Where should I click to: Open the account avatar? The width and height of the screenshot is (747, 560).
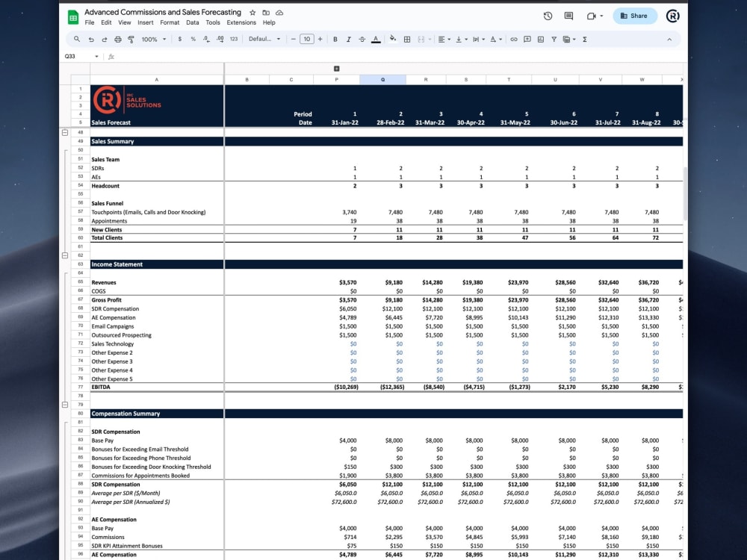tap(672, 16)
